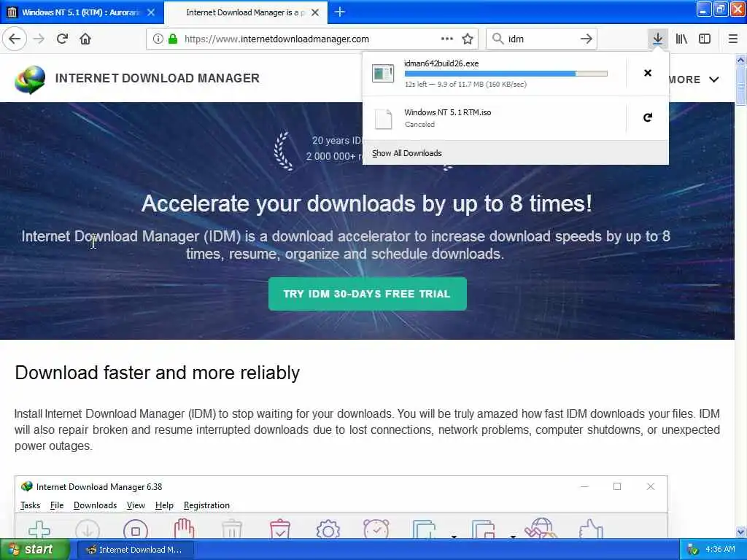Viewport: 747px width, 560px height.
Task: Select the Internet Download Manager tab
Action: [x=246, y=12]
